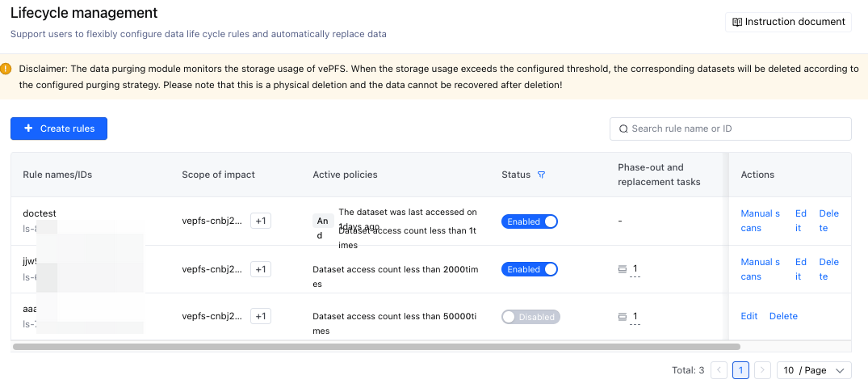Toggle the Enabled switch for 2000times rule

[529, 269]
